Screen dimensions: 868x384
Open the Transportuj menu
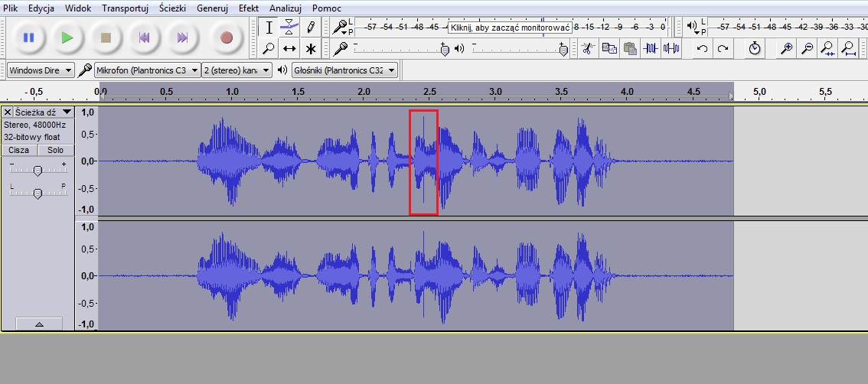pyautogui.click(x=125, y=8)
